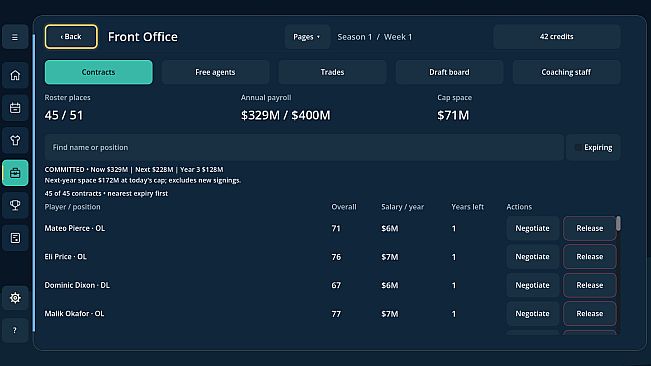
Task: Negotiate with Mateo Pierce
Action: pyautogui.click(x=532, y=228)
